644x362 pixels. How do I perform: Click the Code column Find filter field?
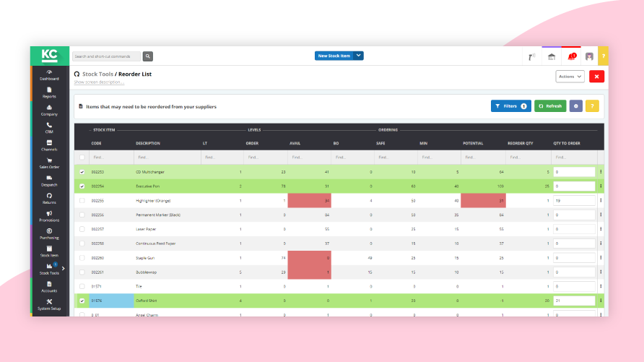(111, 158)
